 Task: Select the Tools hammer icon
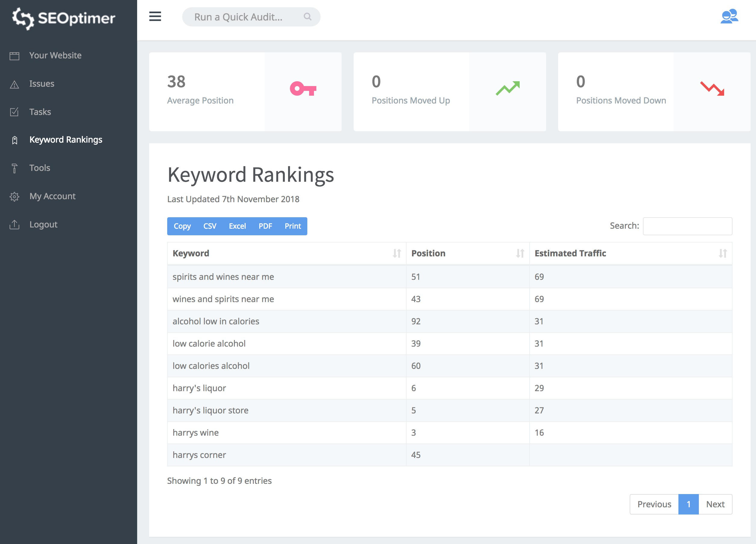point(14,168)
